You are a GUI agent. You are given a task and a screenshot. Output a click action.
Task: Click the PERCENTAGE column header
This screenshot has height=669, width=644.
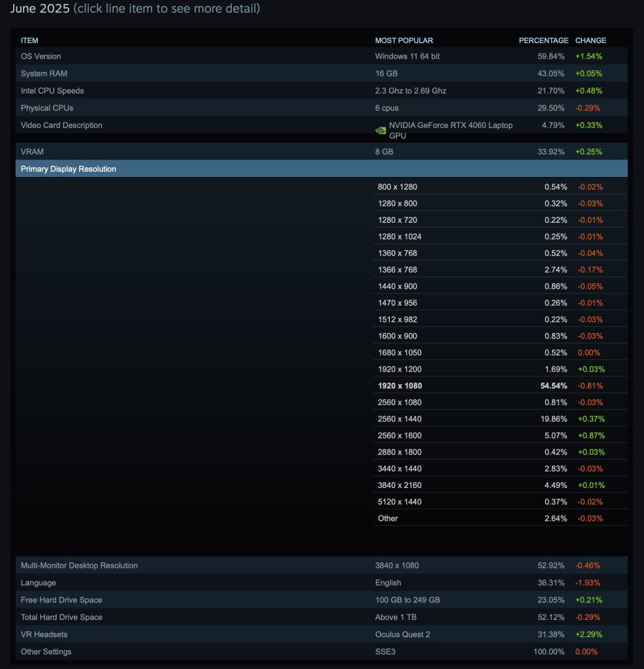tap(543, 40)
